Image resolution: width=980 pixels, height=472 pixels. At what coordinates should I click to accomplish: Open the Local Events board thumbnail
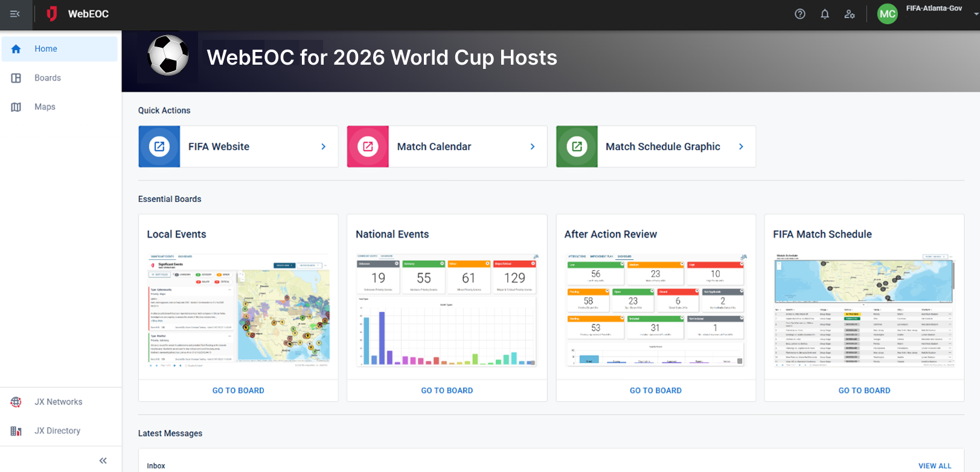(239, 311)
